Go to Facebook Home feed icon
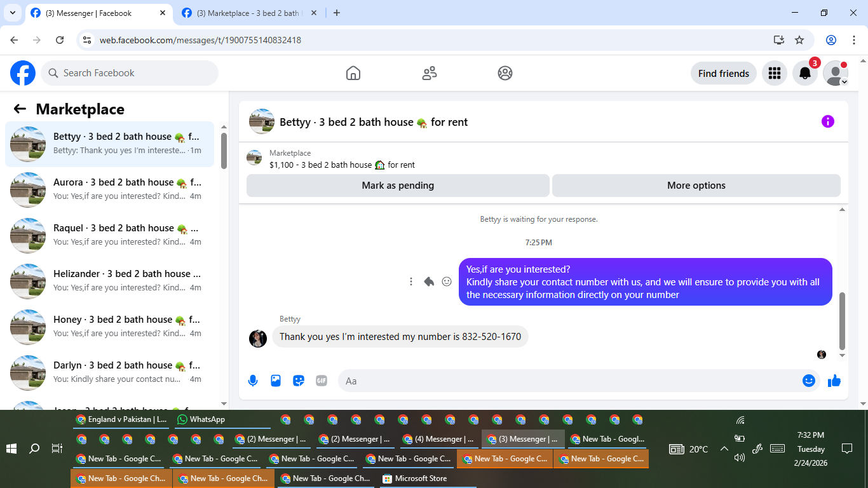The height and width of the screenshot is (488, 868). [x=353, y=73]
